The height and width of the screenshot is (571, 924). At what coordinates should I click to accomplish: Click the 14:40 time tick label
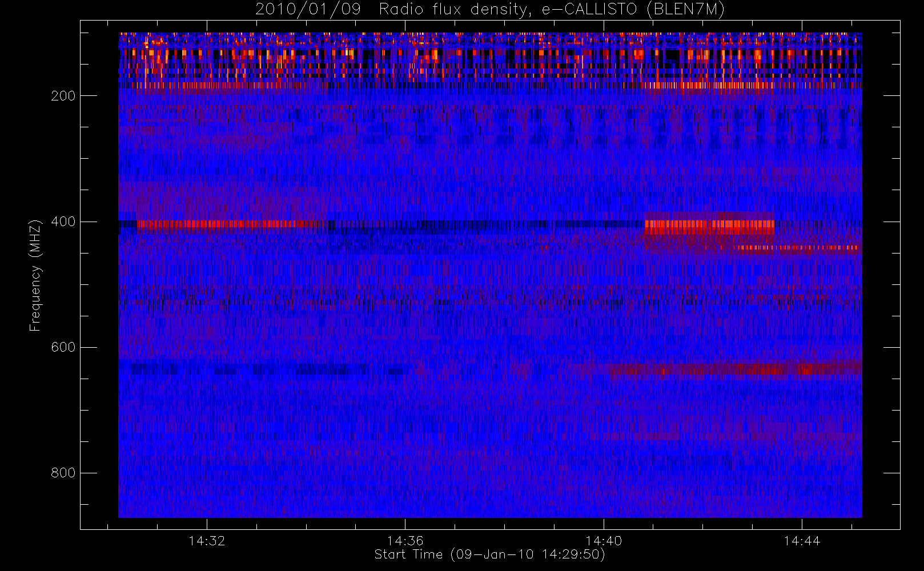click(x=604, y=541)
